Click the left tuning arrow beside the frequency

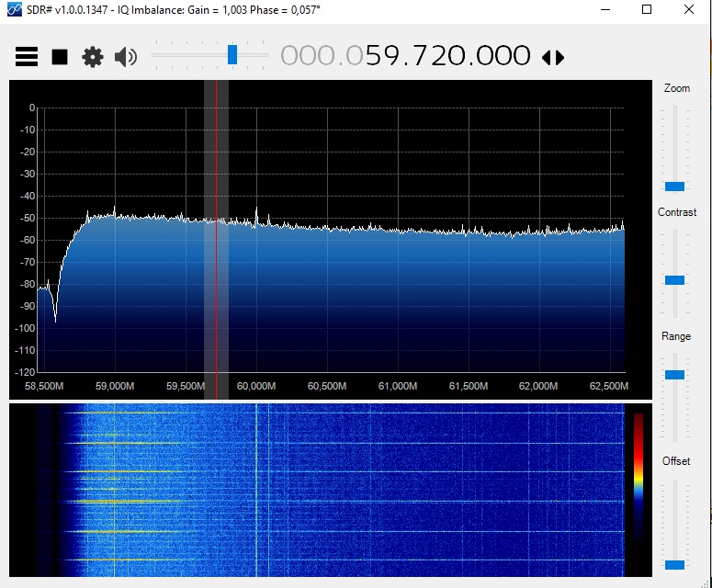click(547, 58)
